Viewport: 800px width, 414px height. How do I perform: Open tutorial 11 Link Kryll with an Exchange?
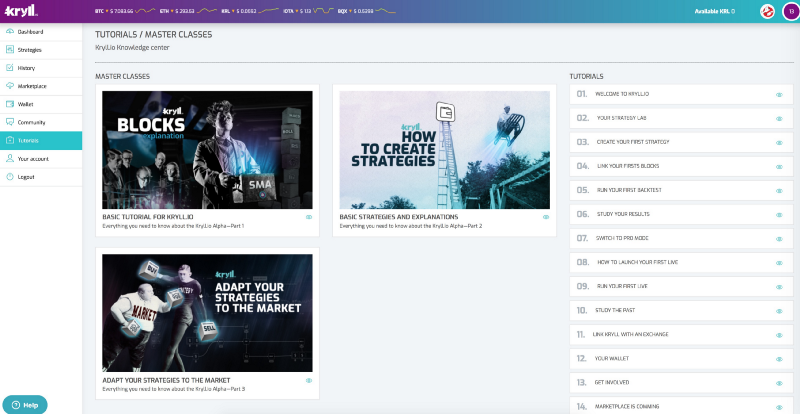[x=681, y=335]
